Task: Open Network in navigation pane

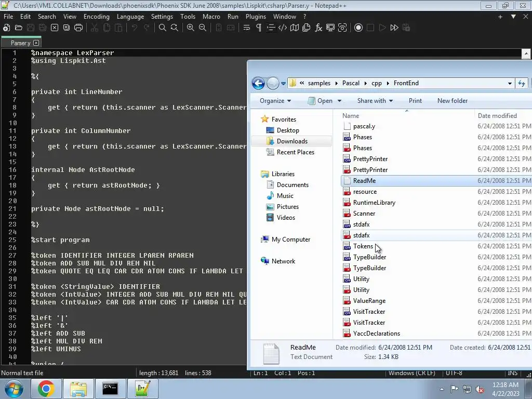Action: pos(283,261)
